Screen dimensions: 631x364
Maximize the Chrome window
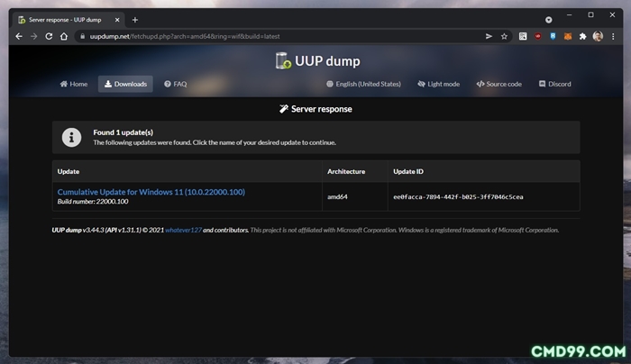coord(590,15)
